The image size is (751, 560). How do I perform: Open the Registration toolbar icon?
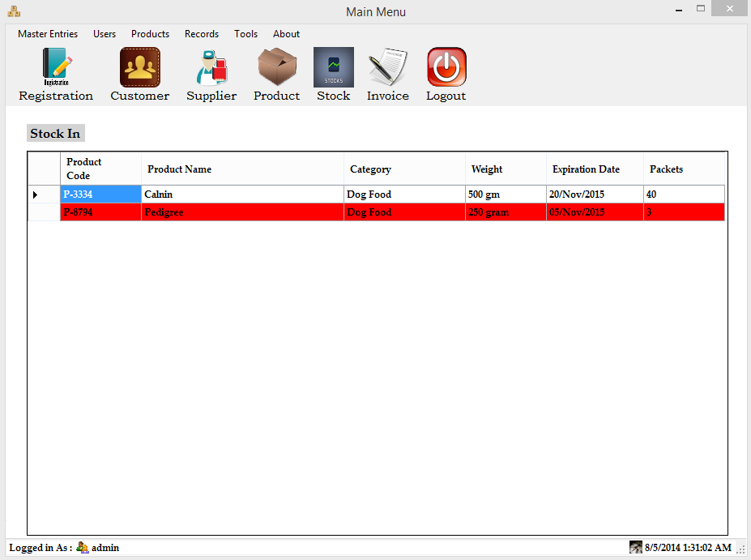click(x=56, y=66)
